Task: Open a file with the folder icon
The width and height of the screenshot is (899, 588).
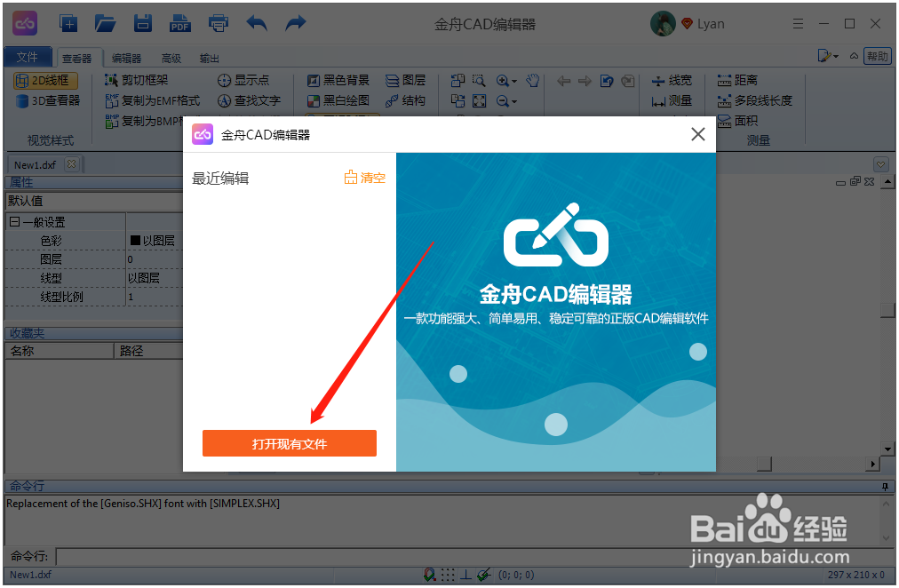Action: [x=105, y=23]
